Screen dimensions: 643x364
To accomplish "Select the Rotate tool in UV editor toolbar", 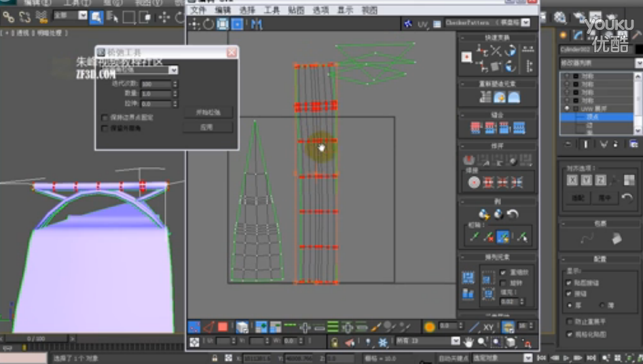I will 208,24.
